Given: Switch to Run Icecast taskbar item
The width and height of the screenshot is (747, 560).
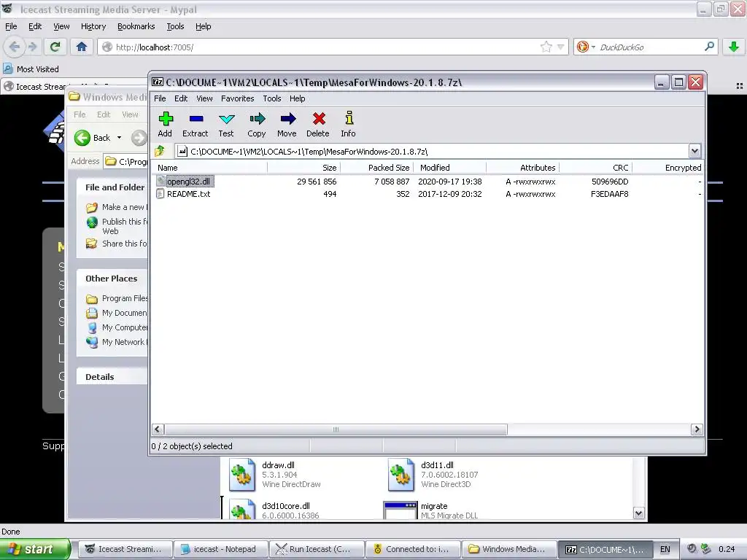Looking at the screenshot, I should (x=317, y=549).
